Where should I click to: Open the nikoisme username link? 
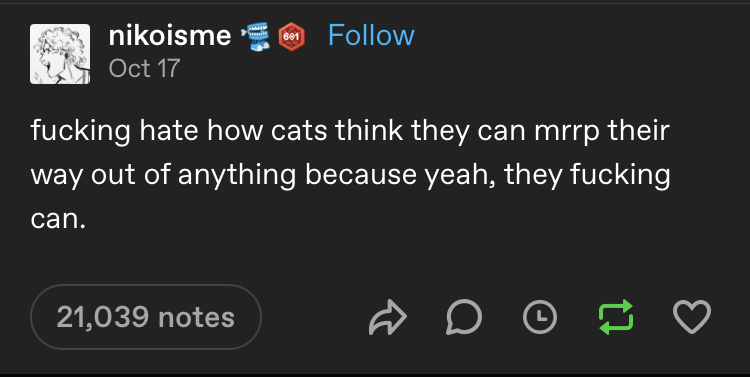tap(170, 35)
